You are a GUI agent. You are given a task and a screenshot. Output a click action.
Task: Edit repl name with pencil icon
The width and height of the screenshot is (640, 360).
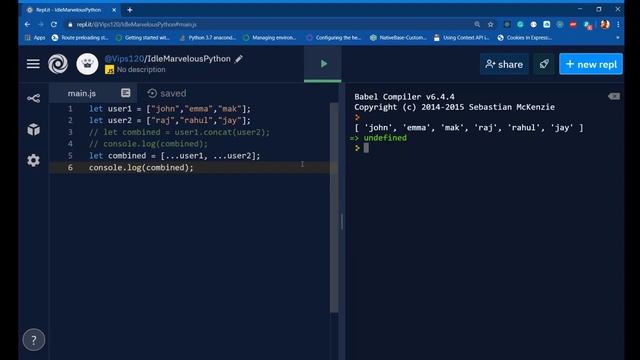(x=239, y=59)
